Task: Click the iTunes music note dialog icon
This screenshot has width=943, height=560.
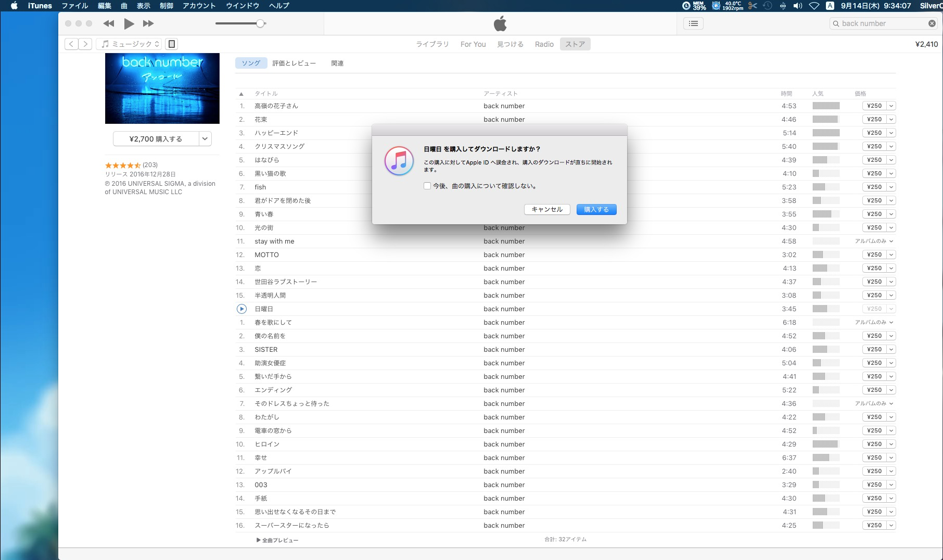Action: coord(399,160)
